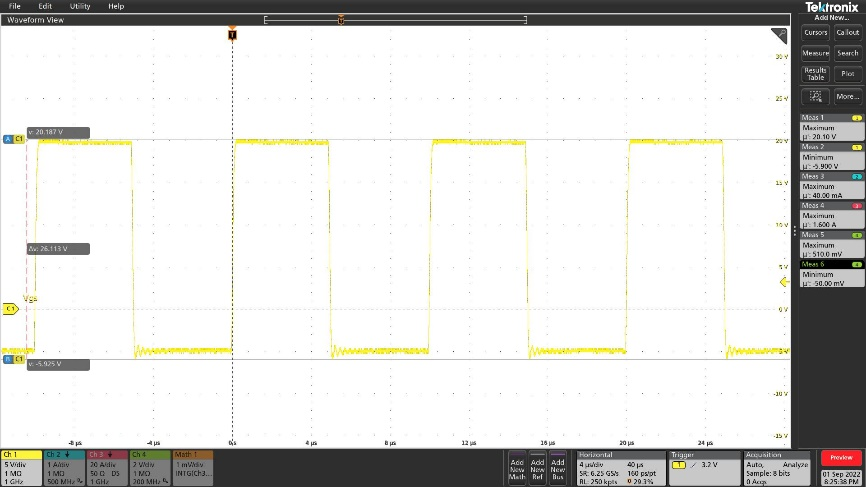
Task: Click the Cursors button
Action: (x=815, y=32)
